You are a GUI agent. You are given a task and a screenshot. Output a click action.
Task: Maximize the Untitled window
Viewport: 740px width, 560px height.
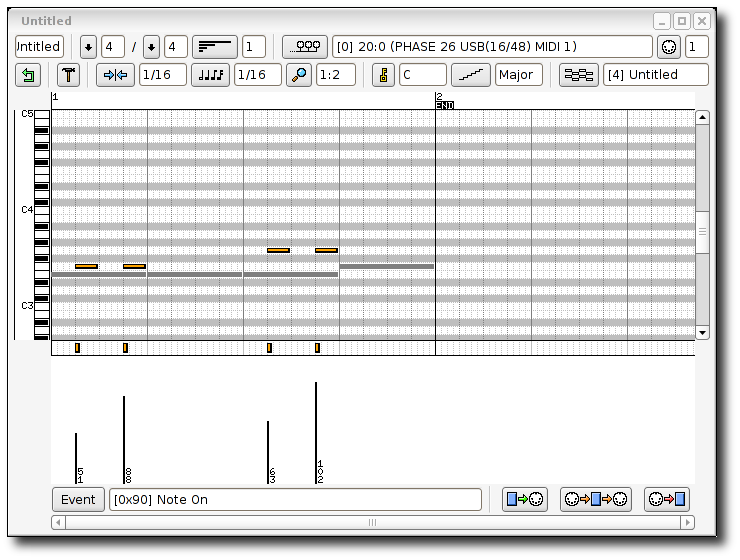point(681,21)
